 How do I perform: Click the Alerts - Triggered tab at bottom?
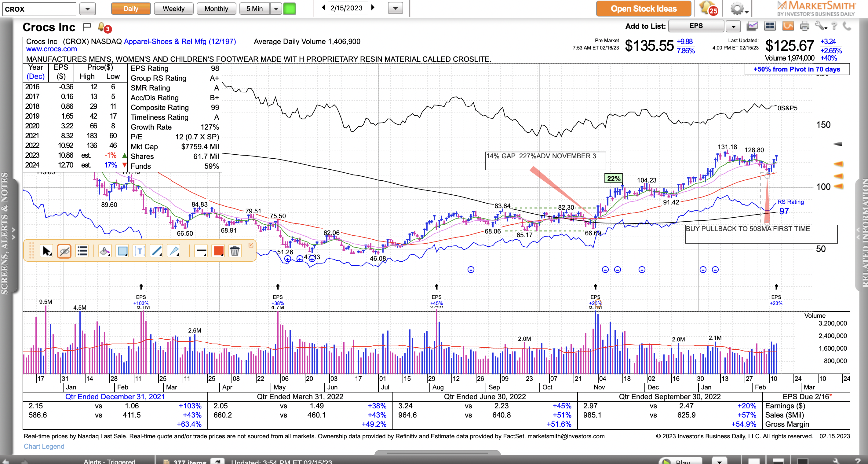tap(110, 461)
